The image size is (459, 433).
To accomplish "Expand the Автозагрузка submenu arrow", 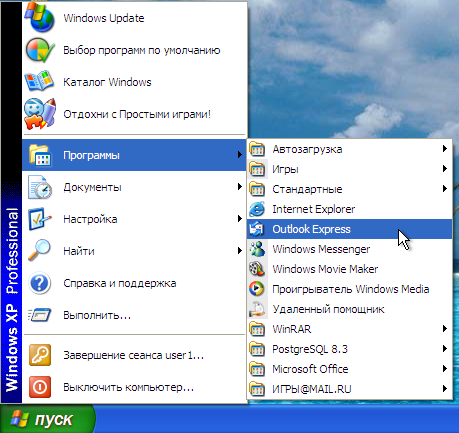I will point(445,149).
